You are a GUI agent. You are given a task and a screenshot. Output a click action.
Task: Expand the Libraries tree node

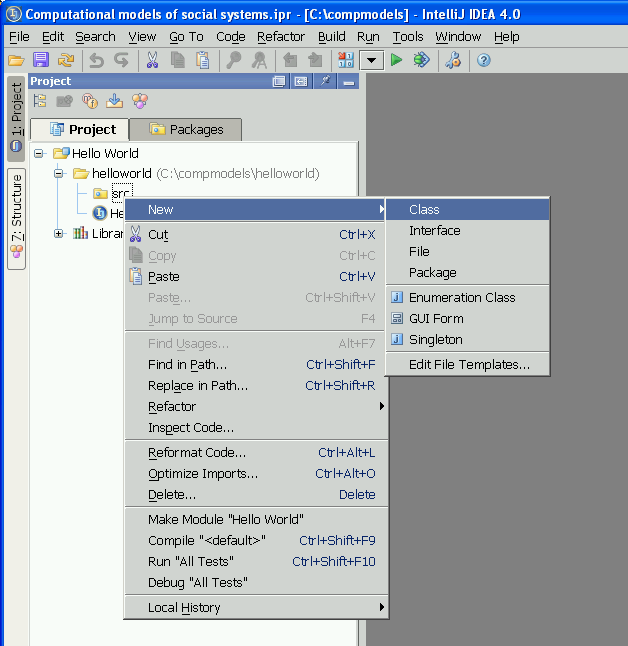[59, 234]
